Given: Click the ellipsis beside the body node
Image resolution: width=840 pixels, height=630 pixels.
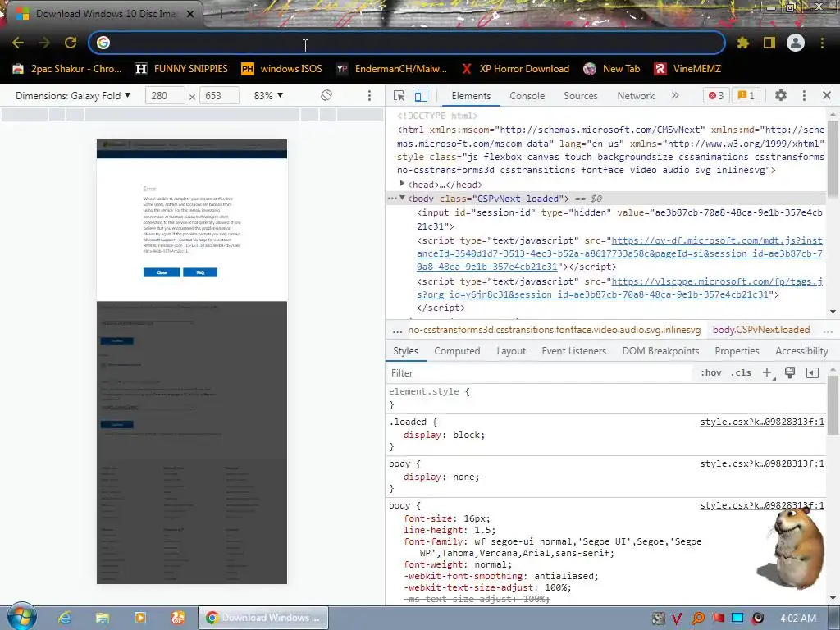Looking at the screenshot, I should [391, 199].
